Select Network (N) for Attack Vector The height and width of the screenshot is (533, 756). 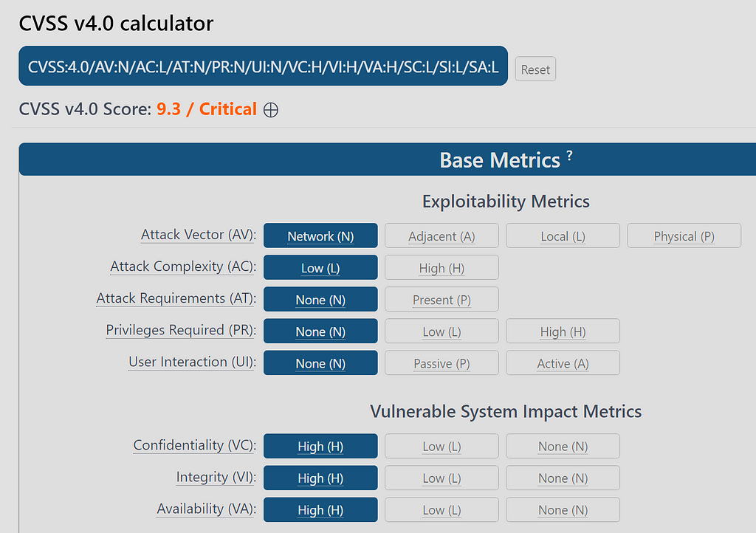pos(320,236)
